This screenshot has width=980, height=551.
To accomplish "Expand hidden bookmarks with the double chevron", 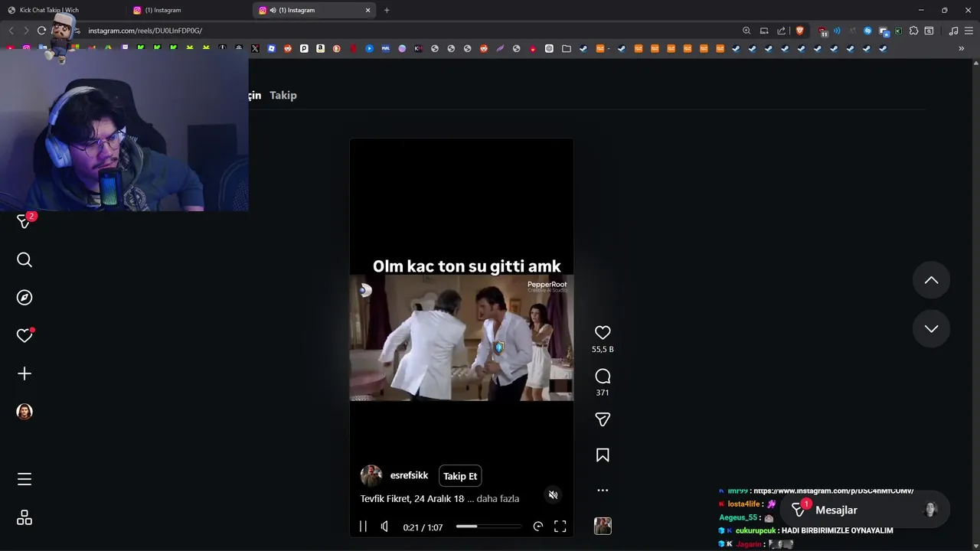I will [961, 48].
